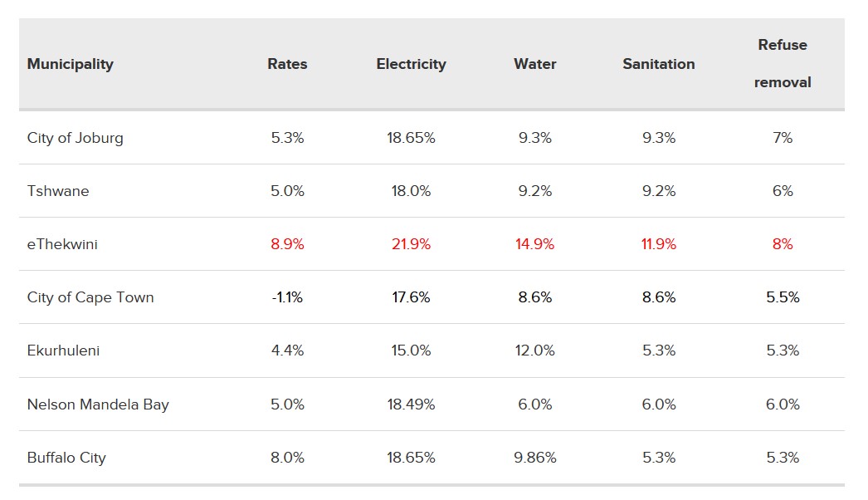Click the Water column header
868x500 pixels.
click(535, 64)
